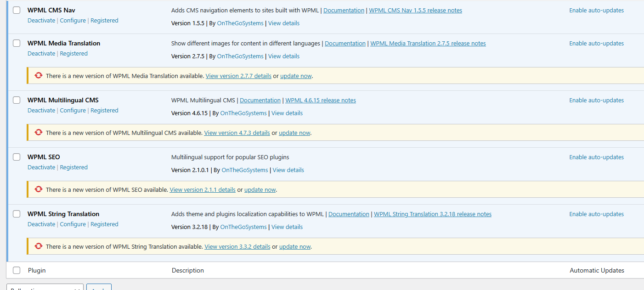
Task: Open Configure for WPML String Translation
Action: pyautogui.click(x=73, y=224)
